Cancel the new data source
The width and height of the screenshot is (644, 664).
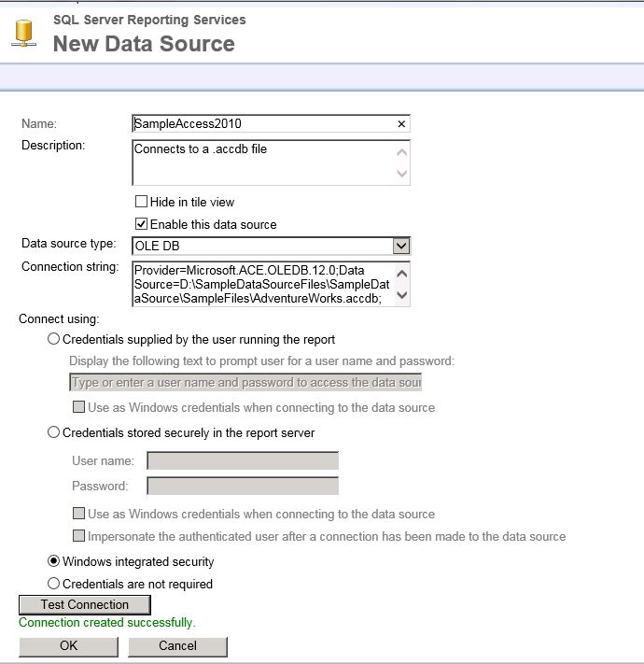[177, 646]
